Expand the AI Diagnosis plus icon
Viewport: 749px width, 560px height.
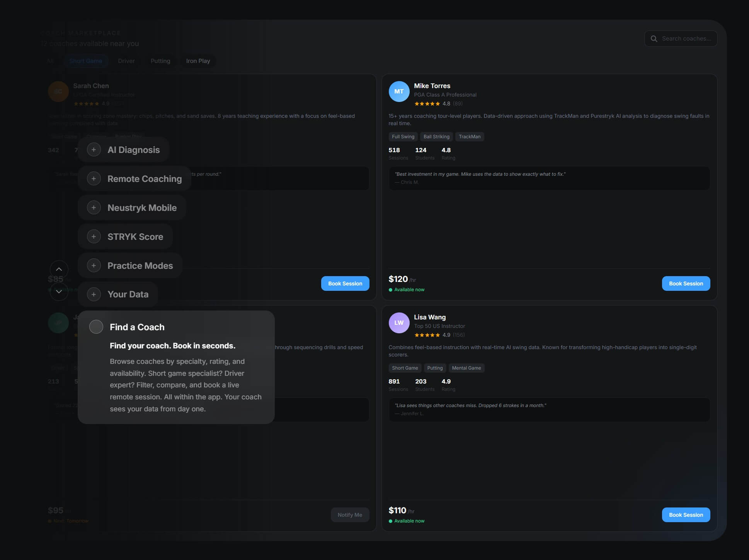(94, 150)
